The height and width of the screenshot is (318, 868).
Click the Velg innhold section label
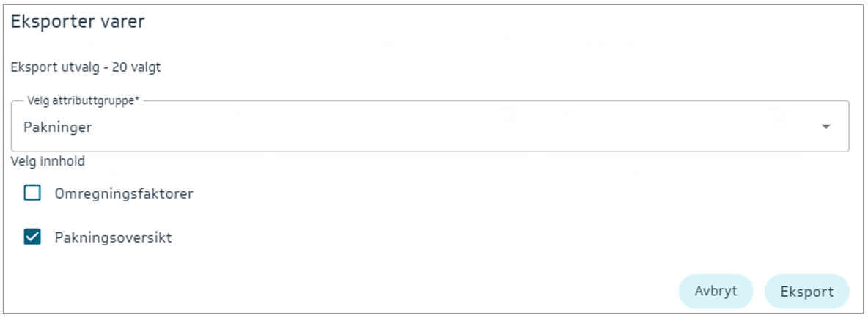point(48,161)
